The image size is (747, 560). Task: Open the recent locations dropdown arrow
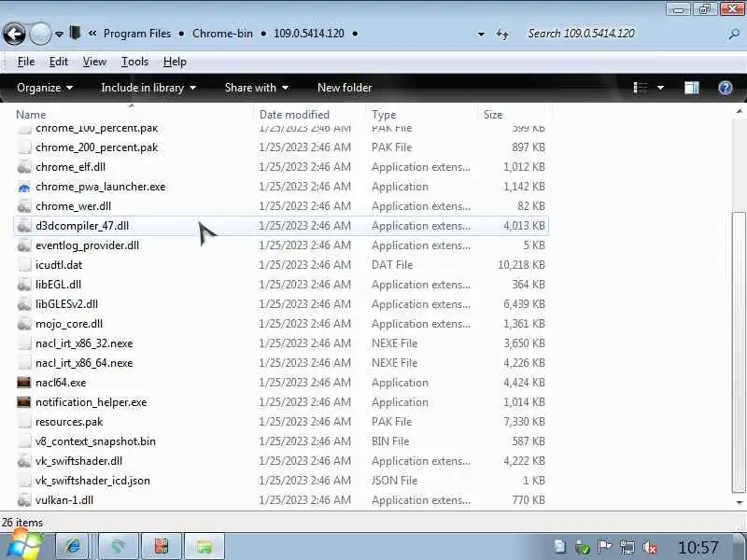tap(59, 35)
